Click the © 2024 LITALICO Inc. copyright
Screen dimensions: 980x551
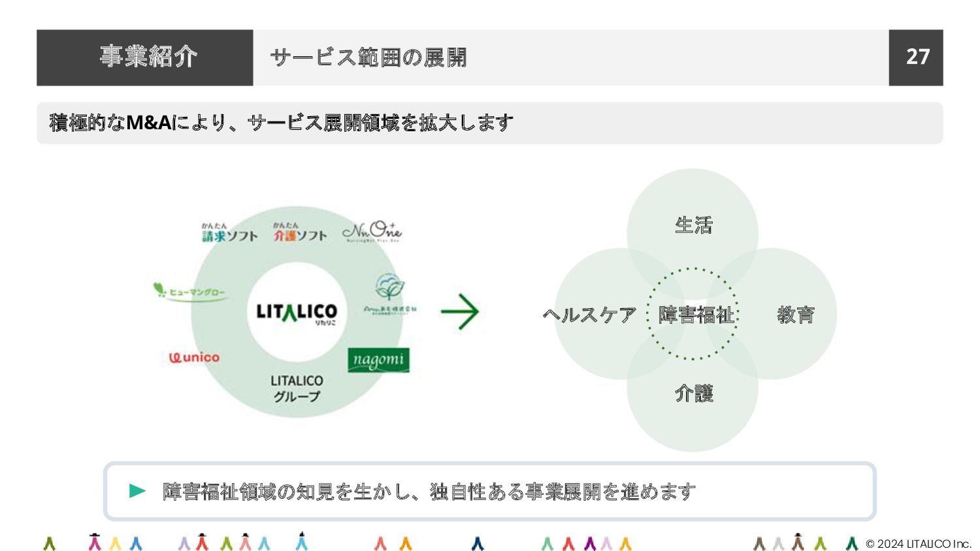[x=918, y=543]
